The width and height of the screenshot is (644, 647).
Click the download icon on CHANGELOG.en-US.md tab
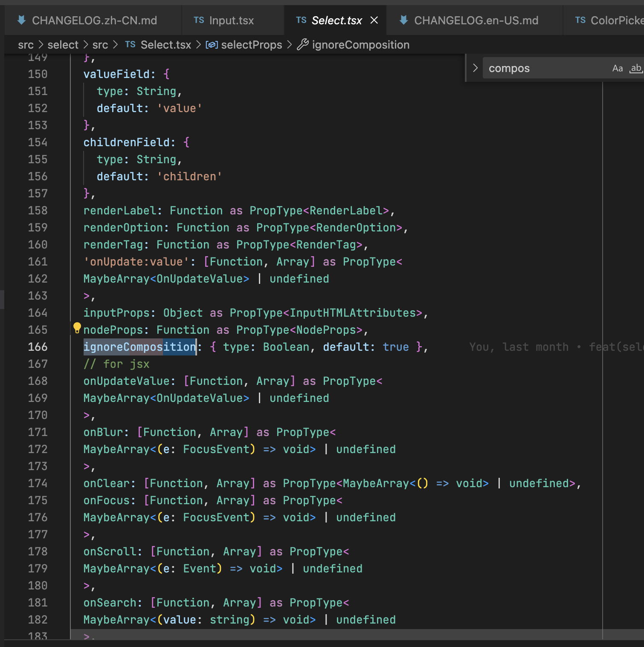[x=403, y=20]
